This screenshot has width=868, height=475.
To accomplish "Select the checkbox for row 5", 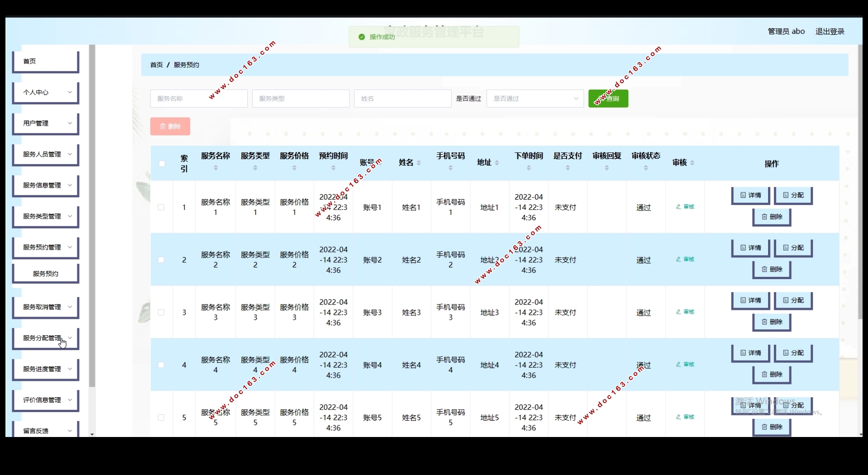I will click(161, 417).
